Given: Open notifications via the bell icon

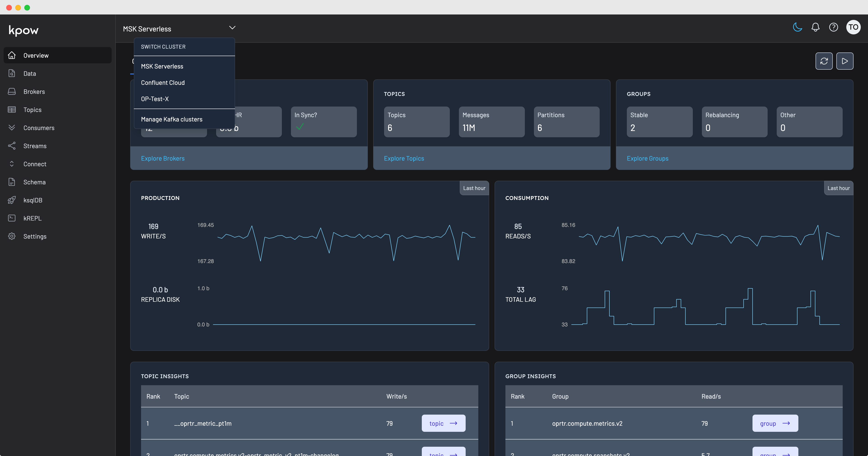Looking at the screenshot, I should 815,27.
